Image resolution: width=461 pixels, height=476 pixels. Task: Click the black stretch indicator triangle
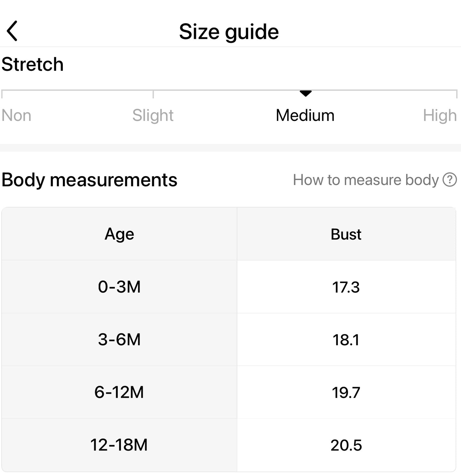(x=306, y=93)
